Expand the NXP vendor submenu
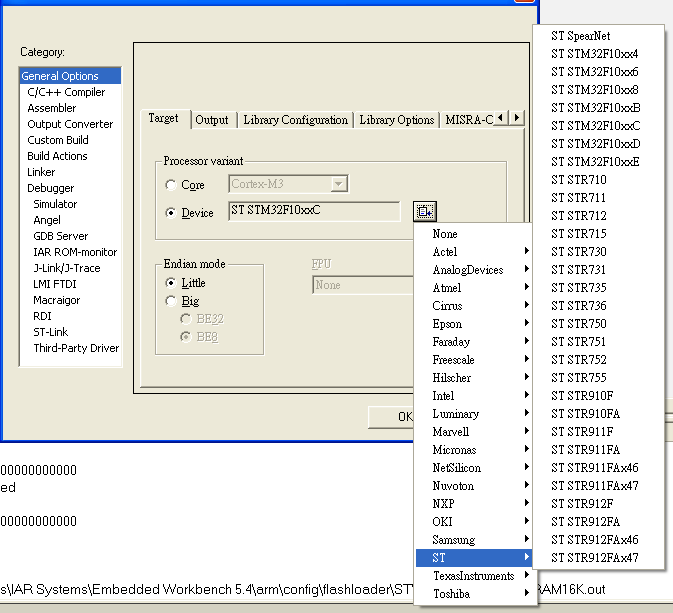The width and height of the screenshot is (673, 613). click(x=474, y=504)
